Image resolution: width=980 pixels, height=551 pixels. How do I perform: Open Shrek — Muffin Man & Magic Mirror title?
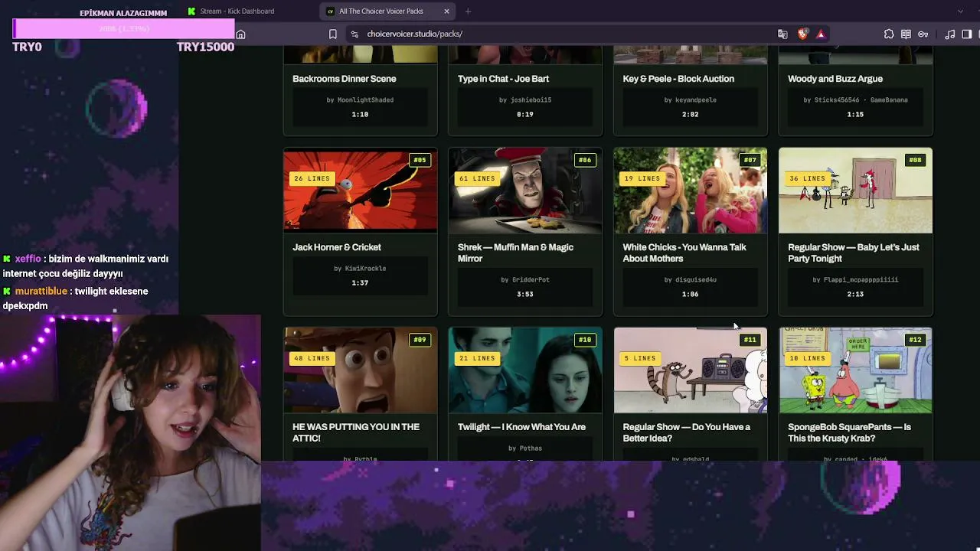click(x=515, y=253)
